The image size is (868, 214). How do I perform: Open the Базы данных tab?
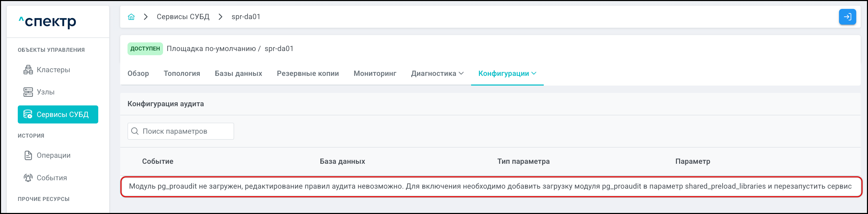(238, 74)
